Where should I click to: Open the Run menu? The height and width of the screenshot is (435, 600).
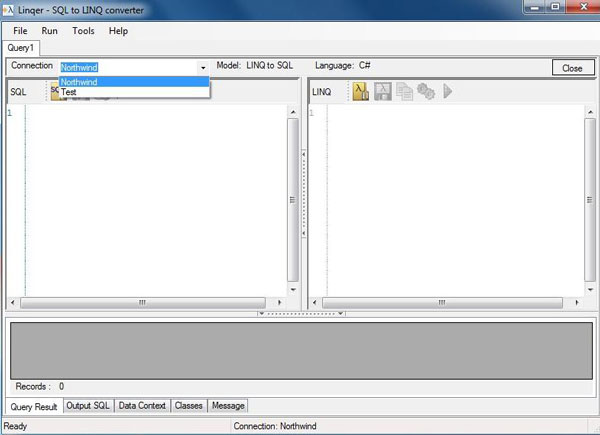pyautogui.click(x=50, y=31)
